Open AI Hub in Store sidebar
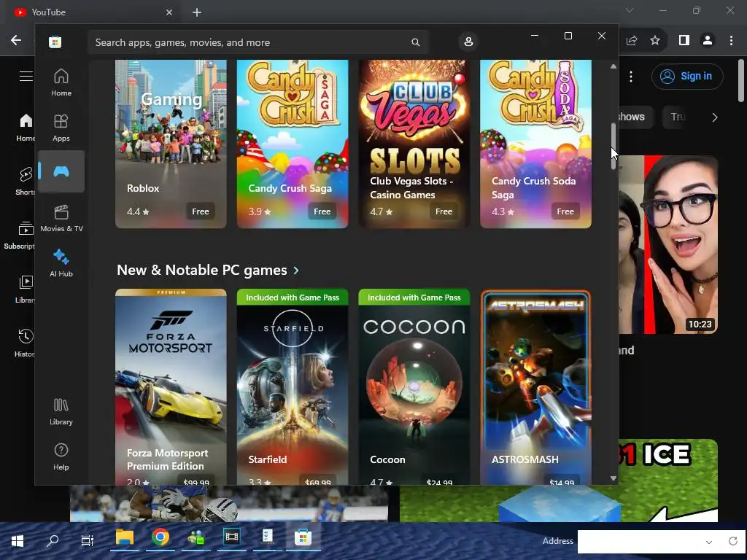Viewport: 747px width, 560px height. point(61,262)
